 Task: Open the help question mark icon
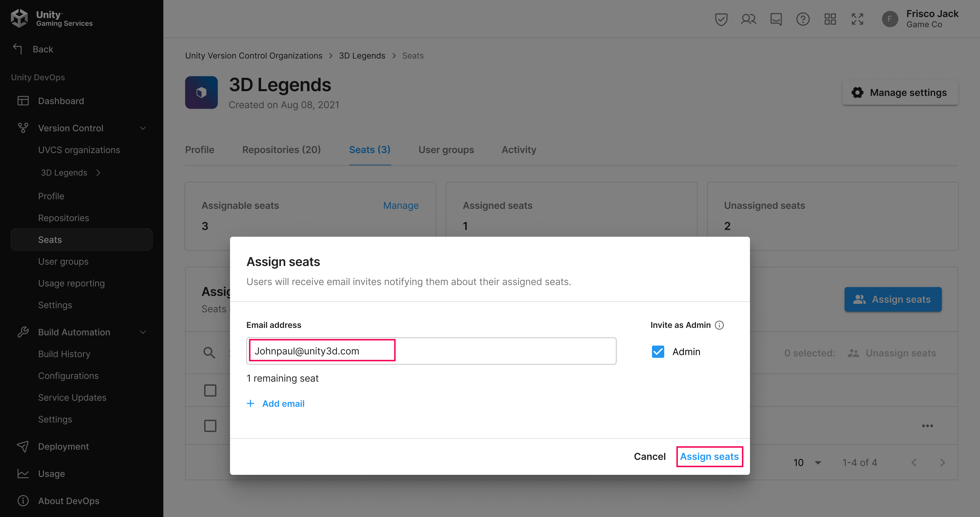point(803,19)
